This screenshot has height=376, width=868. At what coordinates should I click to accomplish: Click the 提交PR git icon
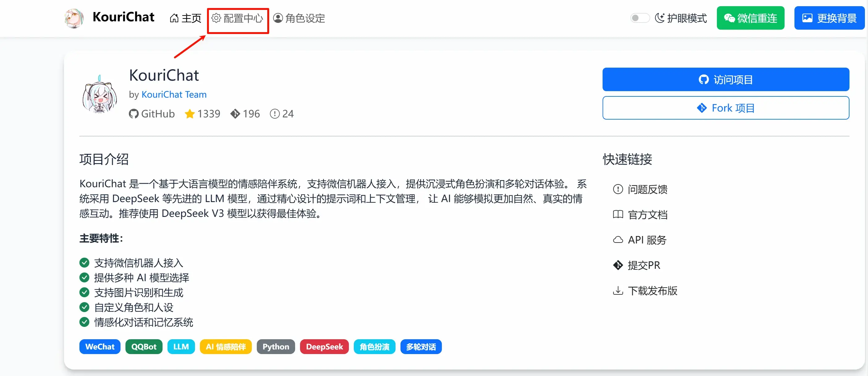pyautogui.click(x=618, y=265)
